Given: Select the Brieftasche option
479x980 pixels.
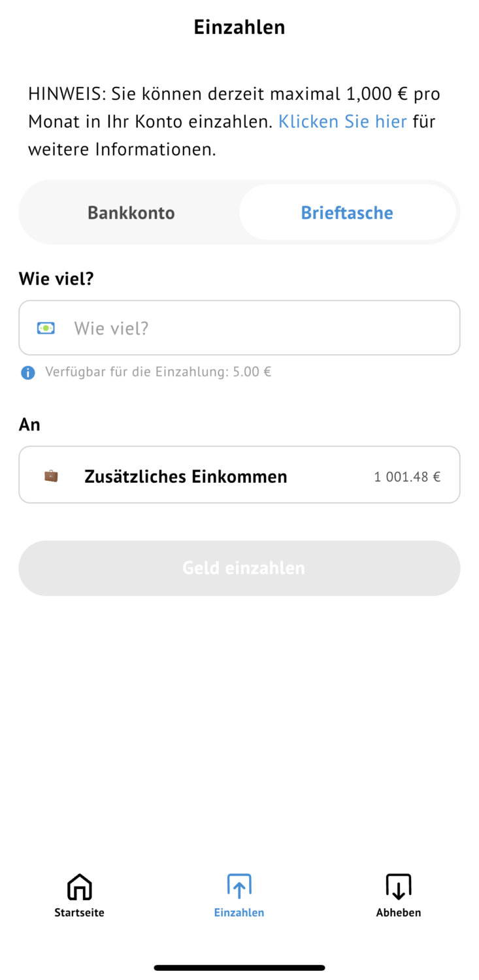Looking at the screenshot, I should (x=347, y=213).
